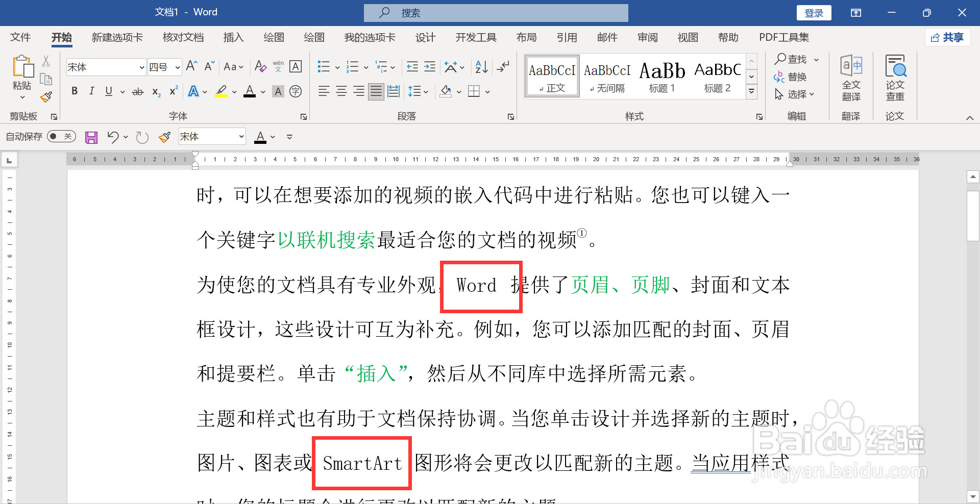Toggle Superscript formatting

[174, 91]
